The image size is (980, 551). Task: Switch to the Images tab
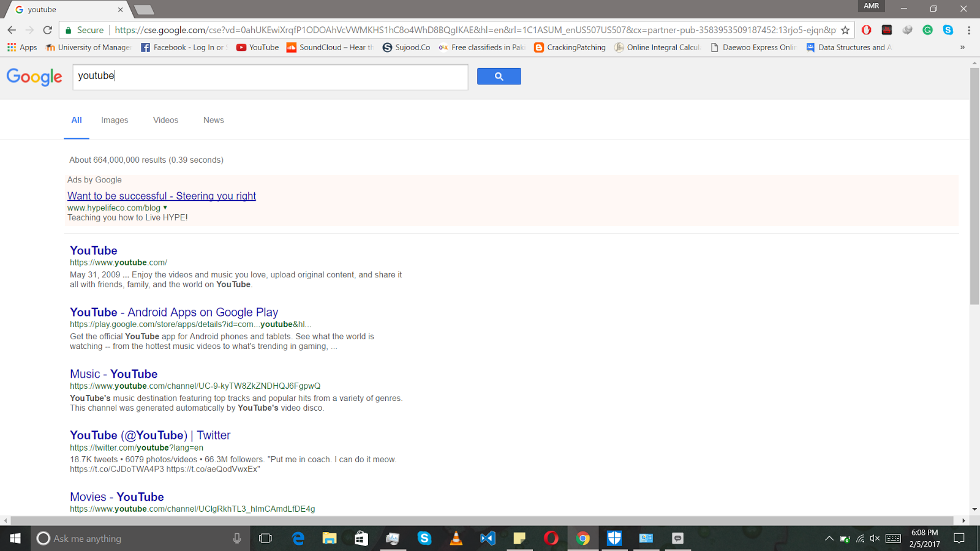(x=115, y=120)
